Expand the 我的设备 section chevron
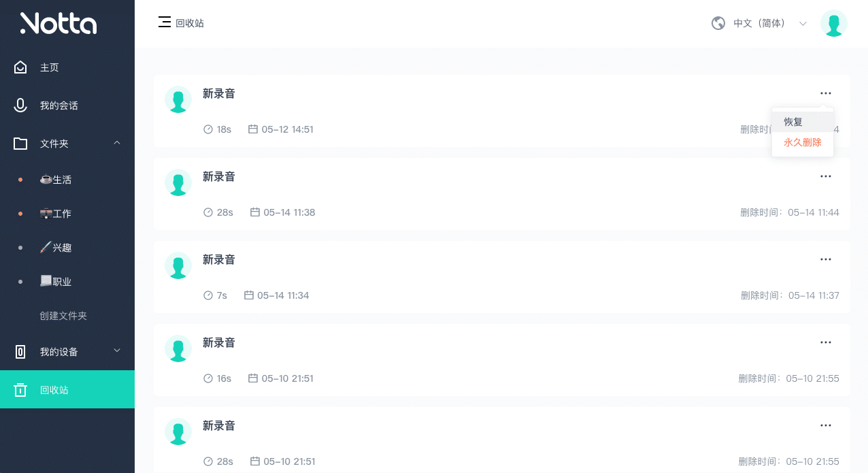 116,352
